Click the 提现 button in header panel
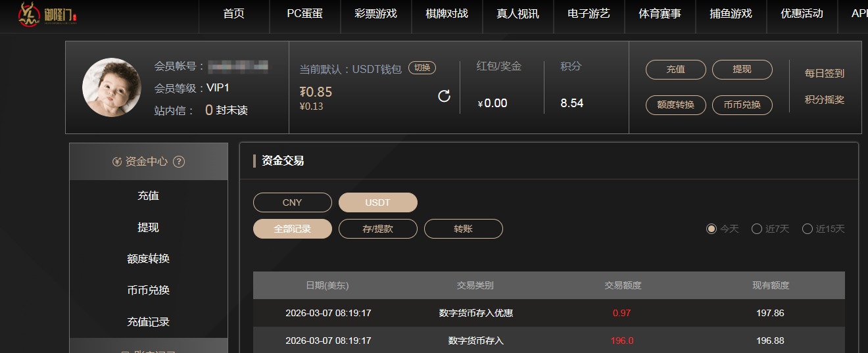 pyautogui.click(x=742, y=70)
